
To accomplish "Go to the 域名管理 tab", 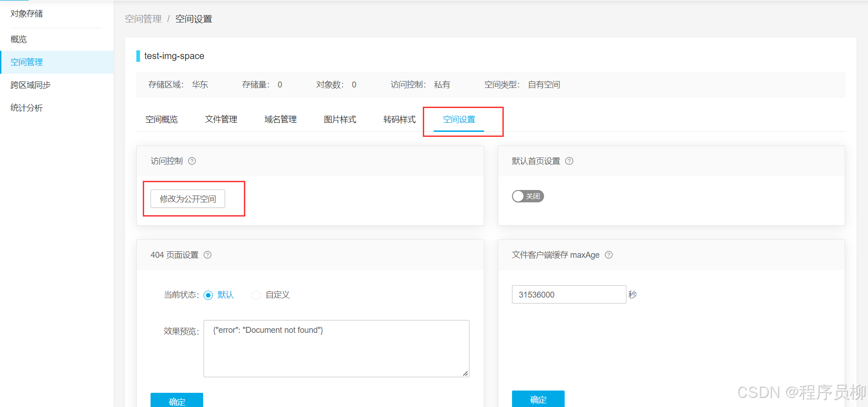I will pos(280,119).
